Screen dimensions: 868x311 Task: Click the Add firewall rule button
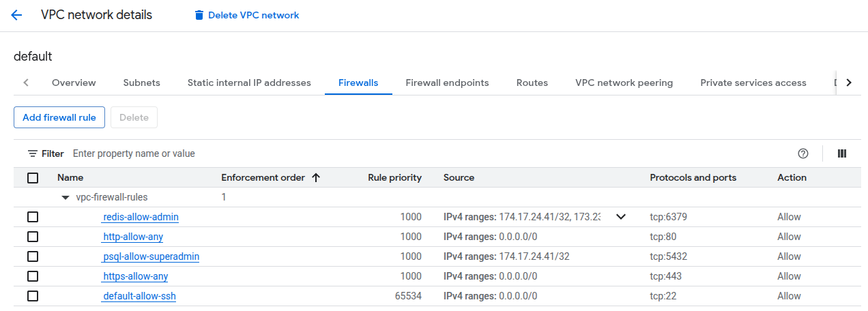pos(59,117)
